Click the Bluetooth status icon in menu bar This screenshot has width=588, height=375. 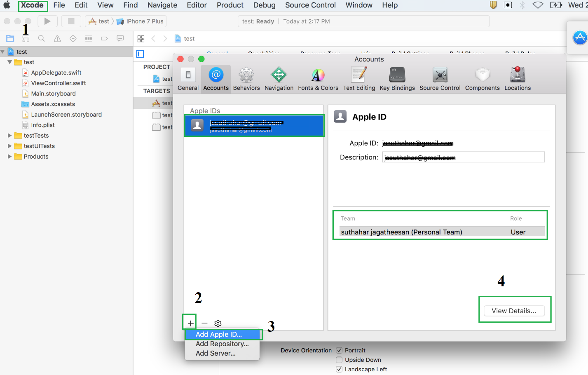click(522, 5)
